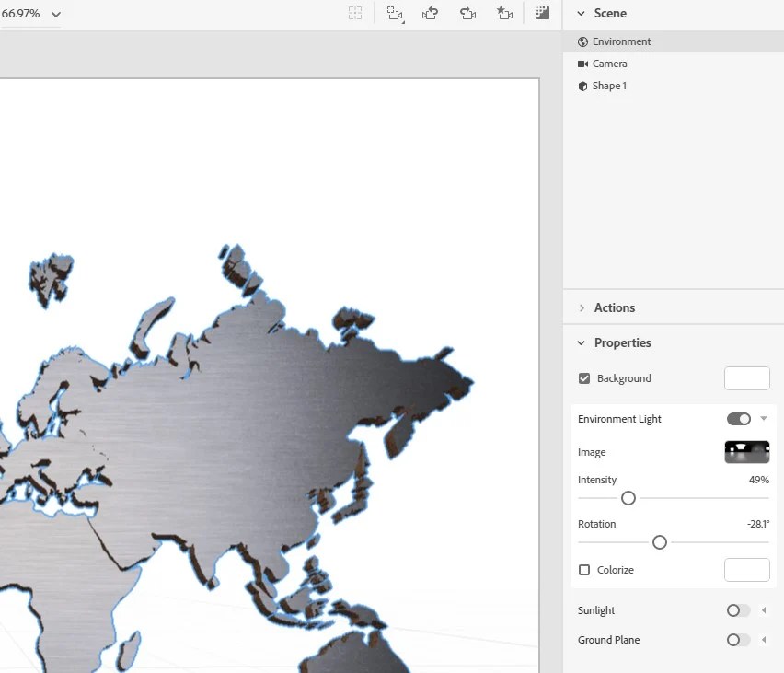This screenshot has width=784, height=673.
Task: Open the frame selection camera tool
Action: (x=395, y=14)
